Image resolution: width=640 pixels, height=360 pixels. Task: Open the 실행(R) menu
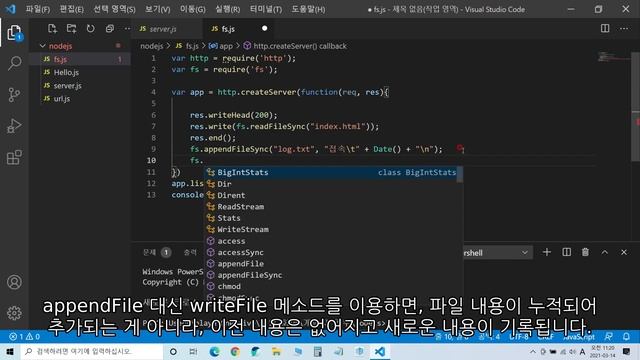(x=228, y=9)
